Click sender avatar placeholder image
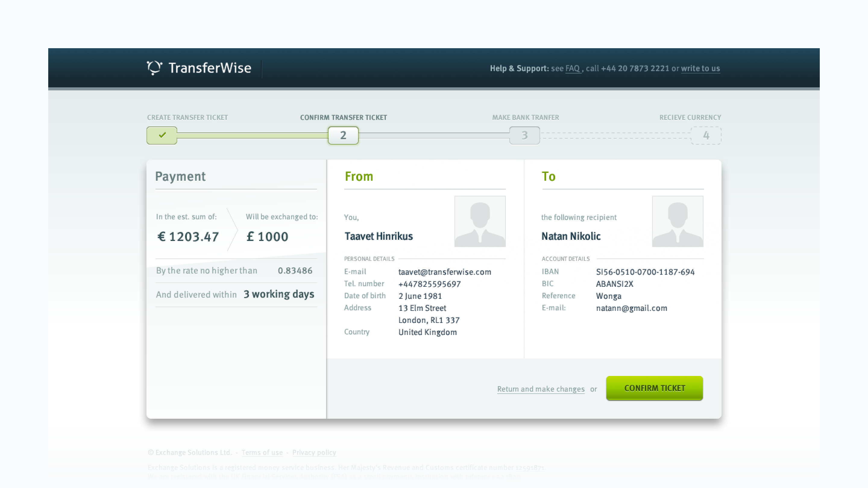This screenshot has height=488, width=868. [480, 221]
